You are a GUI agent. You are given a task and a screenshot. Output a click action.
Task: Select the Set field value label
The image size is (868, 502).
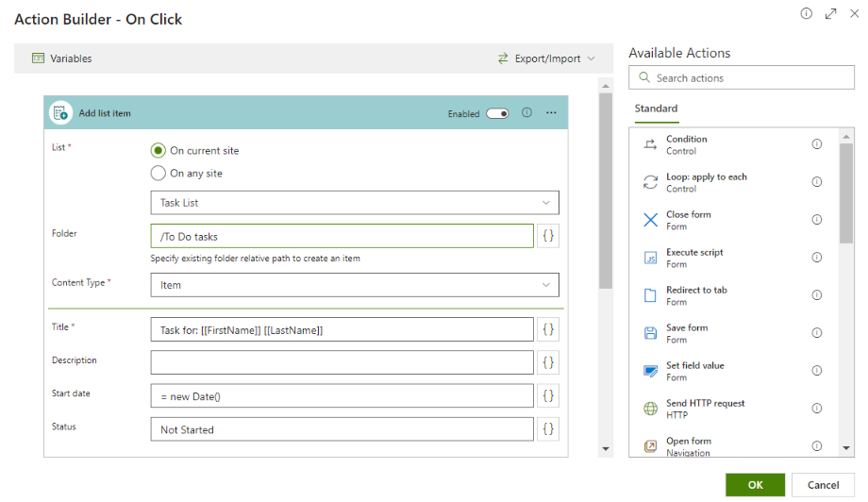(x=694, y=365)
